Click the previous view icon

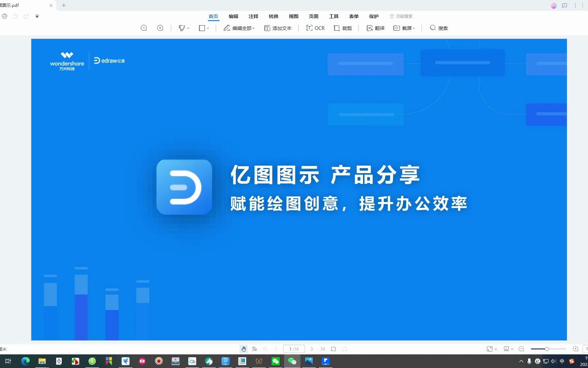[x=333, y=349]
